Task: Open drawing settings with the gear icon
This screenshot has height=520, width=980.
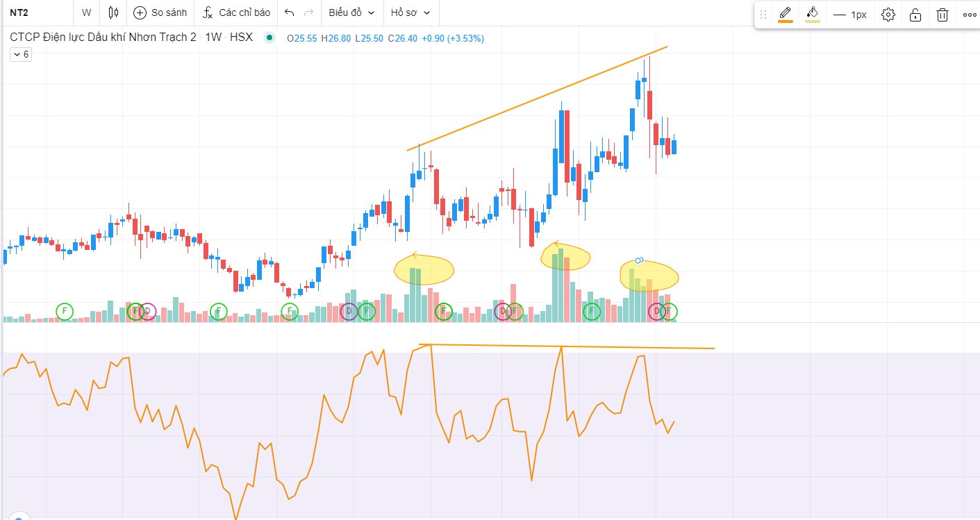Action: click(888, 15)
